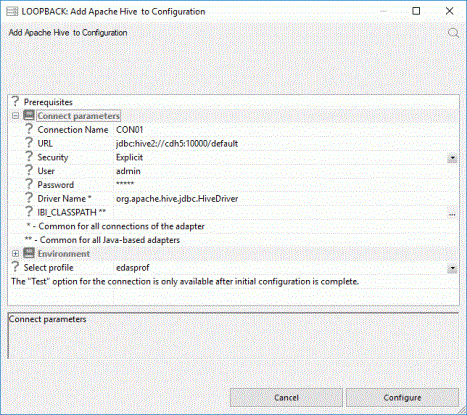This screenshot has height=415, width=467.
Task: Click the Environment group icon
Action: tap(29, 253)
